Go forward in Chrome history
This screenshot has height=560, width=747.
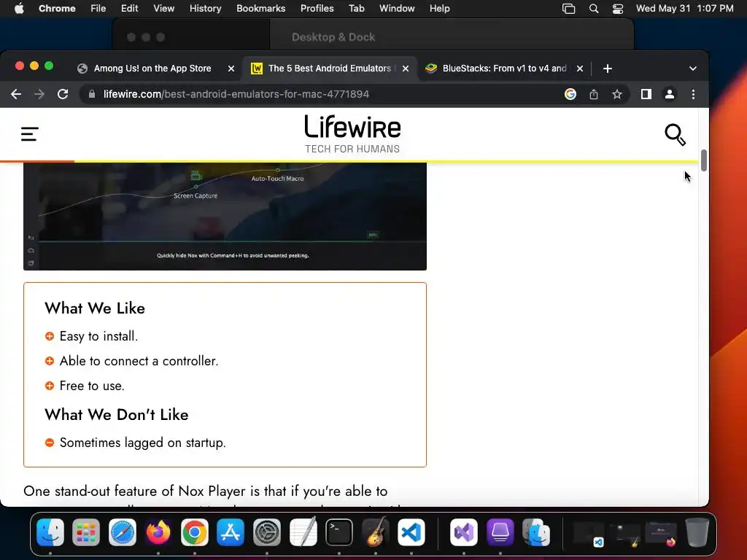tap(39, 94)
